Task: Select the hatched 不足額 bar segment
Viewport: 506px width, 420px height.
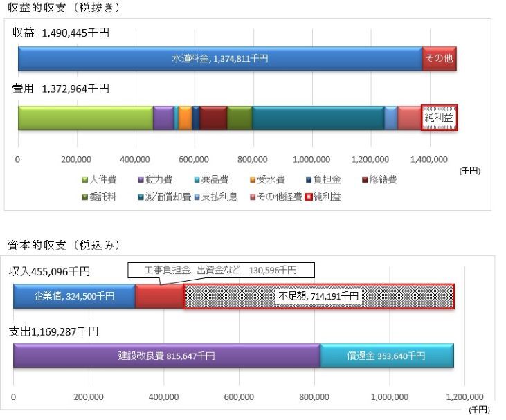Action: tap(318, 296)
